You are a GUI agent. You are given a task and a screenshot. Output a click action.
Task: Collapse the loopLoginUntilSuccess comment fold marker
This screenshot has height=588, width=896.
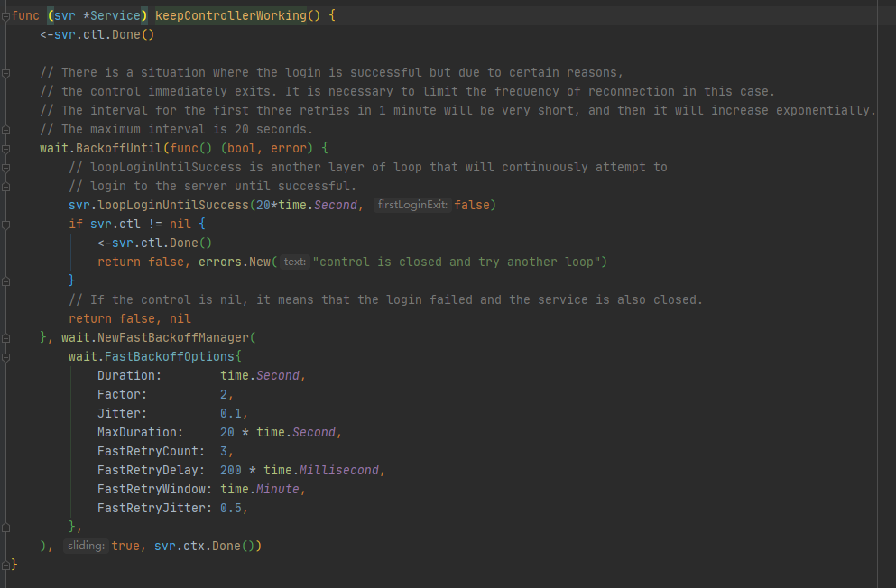(x=5, y=167)
